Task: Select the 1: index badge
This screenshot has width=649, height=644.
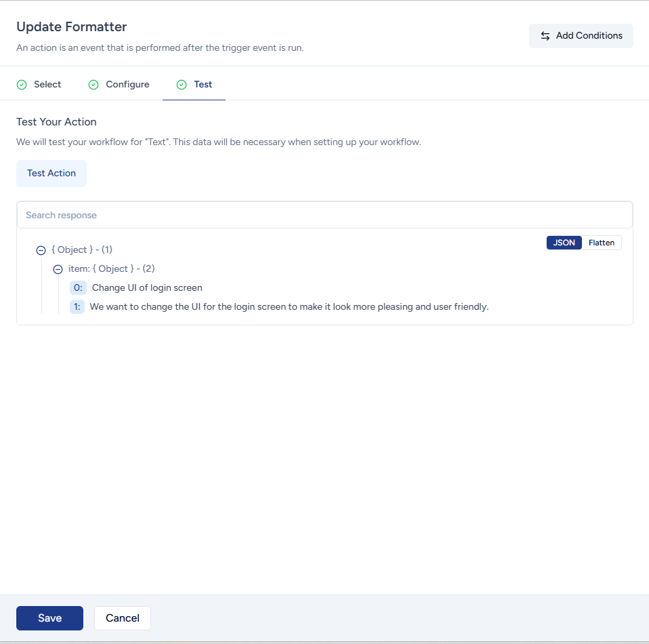Action: [x=77, y=306]
